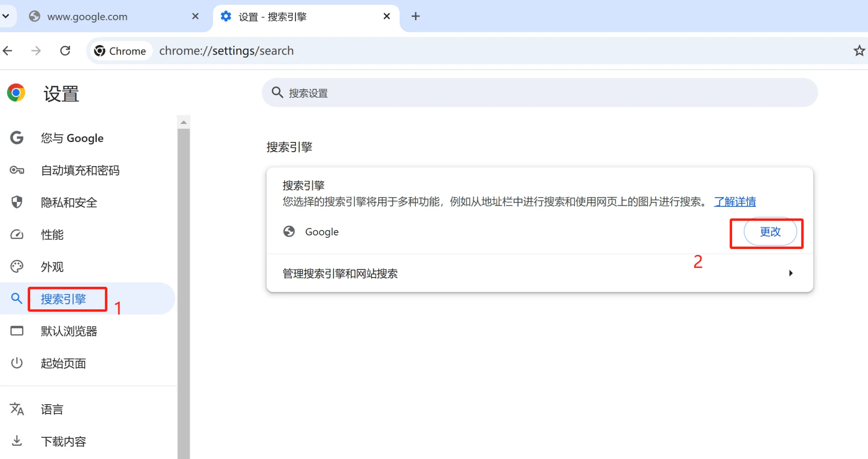
Task: Open 您与 Google settings via the G icon
Action: pyautogui.click(x=17, y=138)
